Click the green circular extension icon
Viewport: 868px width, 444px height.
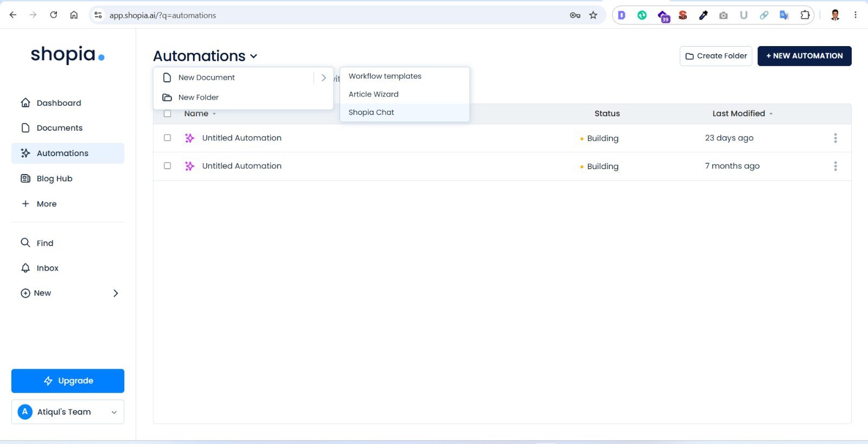642,15
